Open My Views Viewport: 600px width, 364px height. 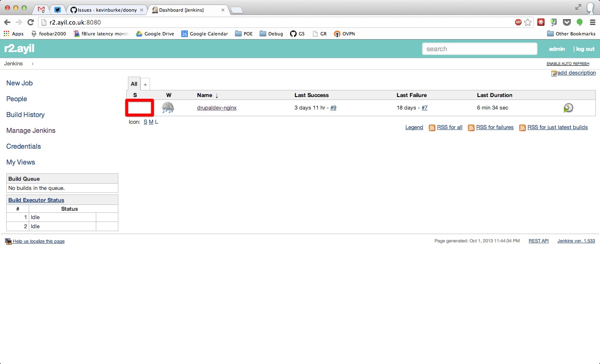21,162
